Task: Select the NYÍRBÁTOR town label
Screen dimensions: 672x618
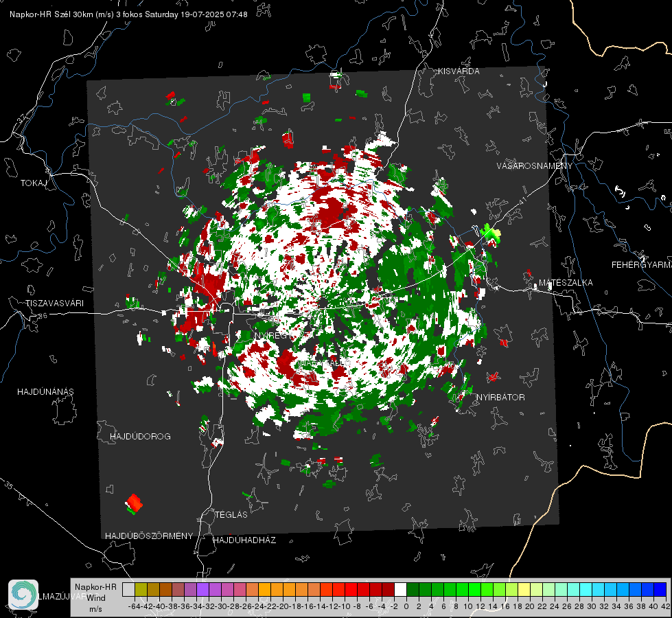Action: coord(500,398)
